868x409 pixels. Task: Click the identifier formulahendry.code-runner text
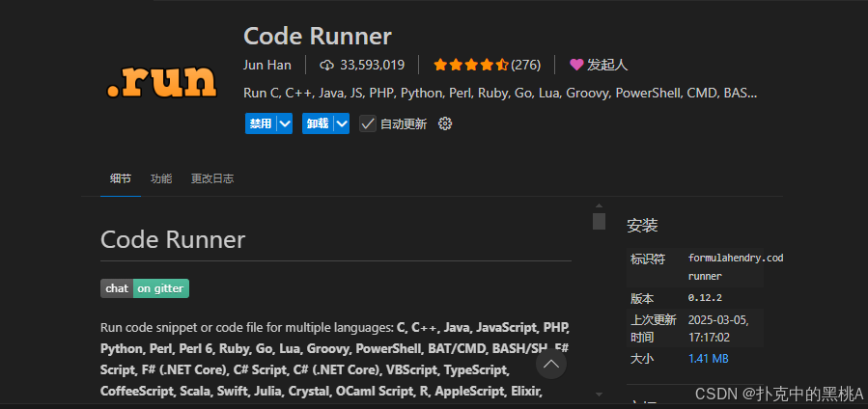736,267
